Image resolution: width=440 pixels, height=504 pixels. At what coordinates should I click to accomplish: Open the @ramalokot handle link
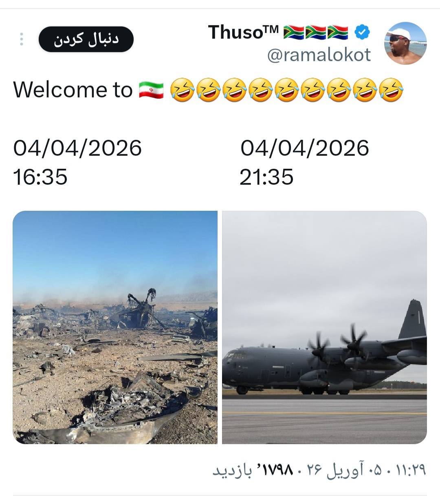point(319,55)
